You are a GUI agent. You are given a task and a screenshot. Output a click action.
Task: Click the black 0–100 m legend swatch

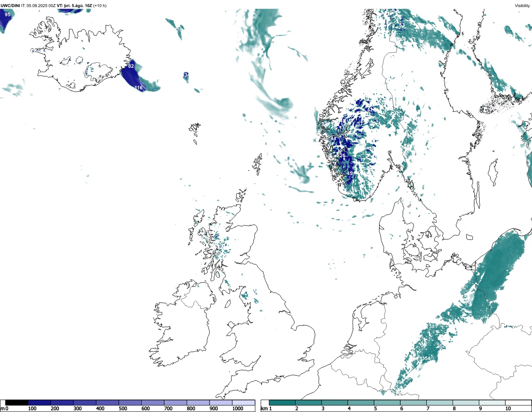click(x=17, y=402)
